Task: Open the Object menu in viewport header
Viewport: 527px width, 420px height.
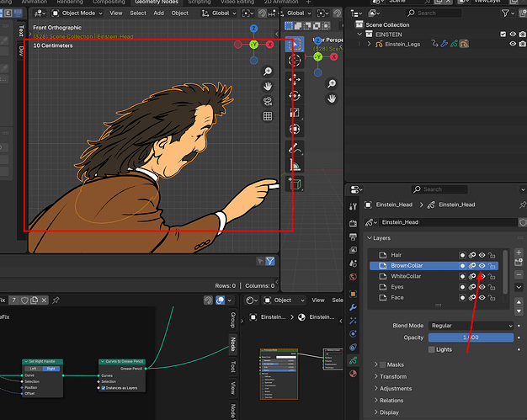Action: [180, 13]
